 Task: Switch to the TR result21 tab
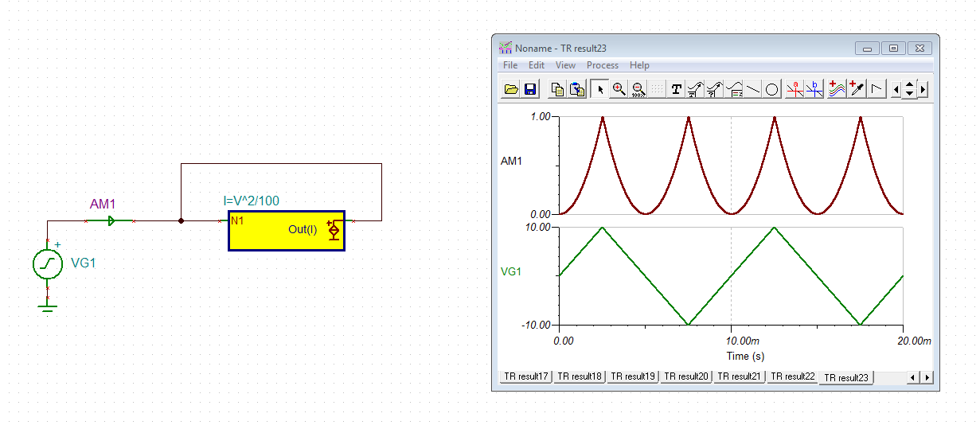coord(740,376)
